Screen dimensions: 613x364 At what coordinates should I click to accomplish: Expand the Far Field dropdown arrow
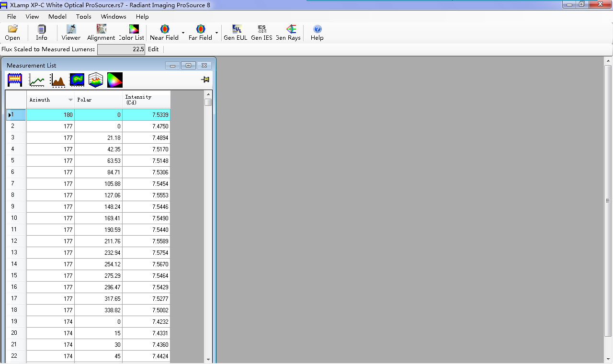pyautogui.click(x=216, y=33)
